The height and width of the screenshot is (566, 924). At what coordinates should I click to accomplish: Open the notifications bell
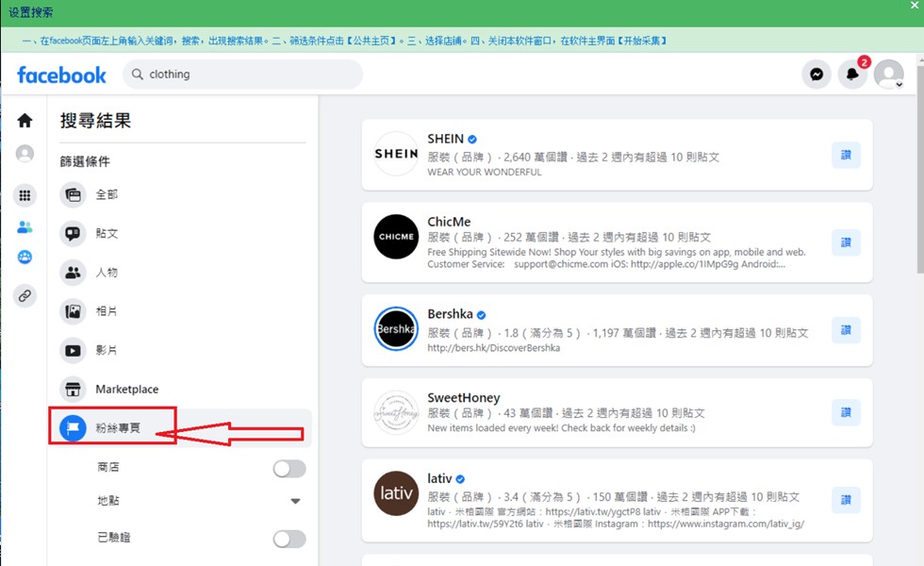852,75
